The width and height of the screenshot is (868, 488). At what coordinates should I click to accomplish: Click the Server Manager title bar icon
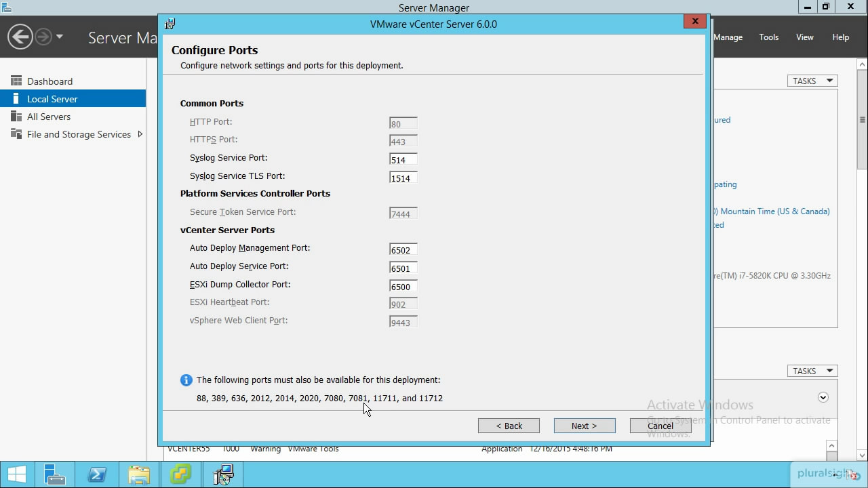coord(7,7)
